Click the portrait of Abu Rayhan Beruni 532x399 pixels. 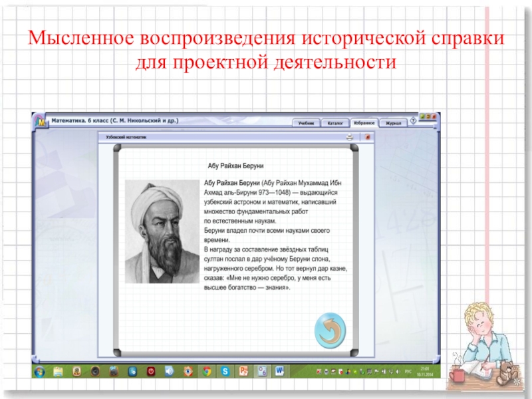pos(162,231)
